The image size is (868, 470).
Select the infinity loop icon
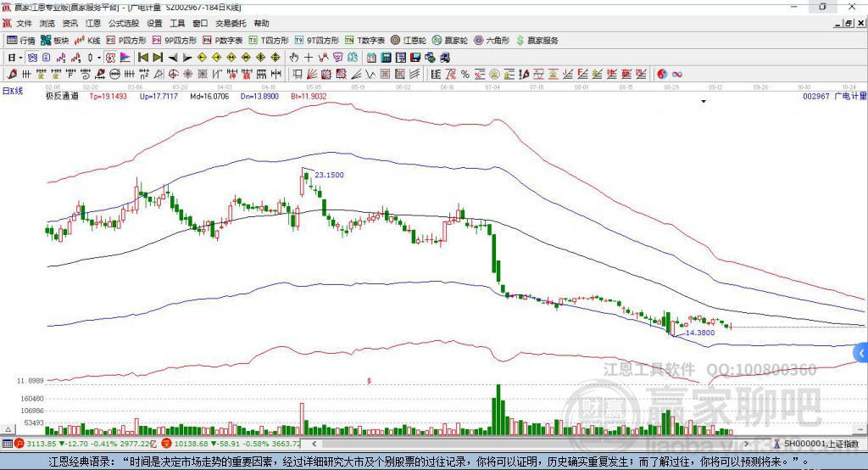pyautogui.click(x=677, y=75)
